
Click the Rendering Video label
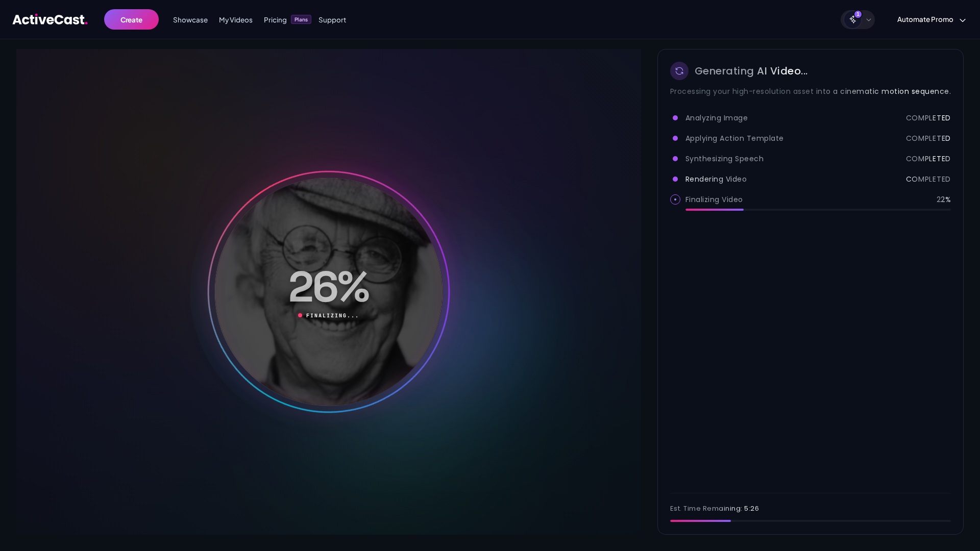click(x=716, y=179)
